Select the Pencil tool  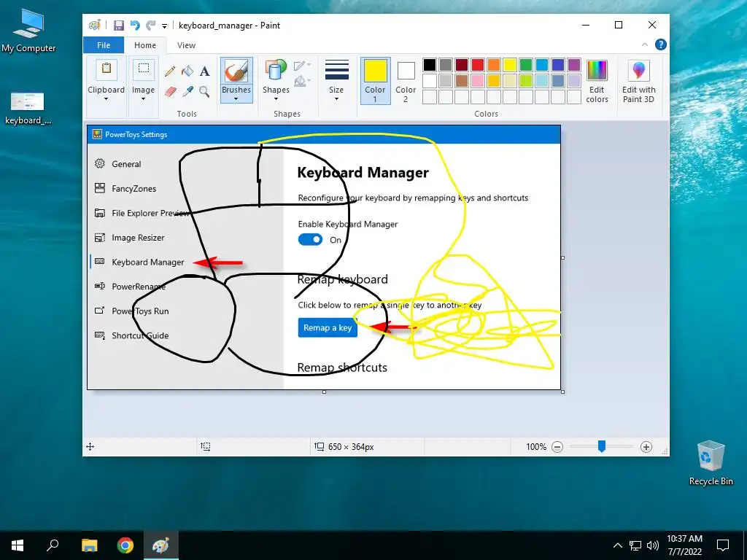170,71
